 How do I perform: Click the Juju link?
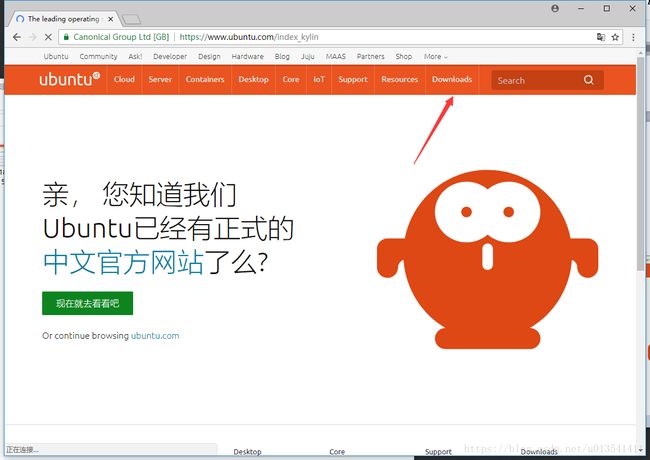(x=308, y=56)
